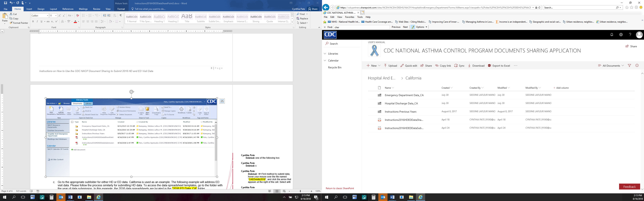The width and height of the screenshot is (644, 201).
Task: Click the Shrink Font icon
Action: click(64, 16)
